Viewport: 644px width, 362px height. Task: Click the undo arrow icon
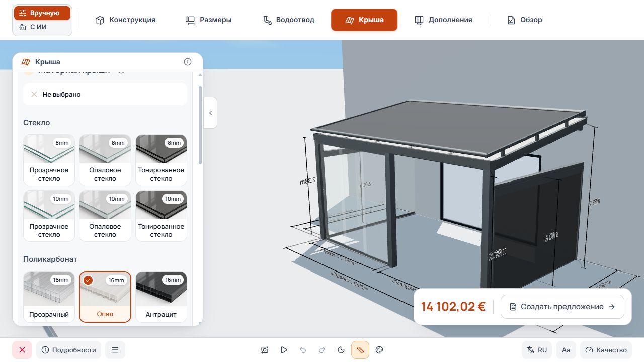(x=303, y=350)
